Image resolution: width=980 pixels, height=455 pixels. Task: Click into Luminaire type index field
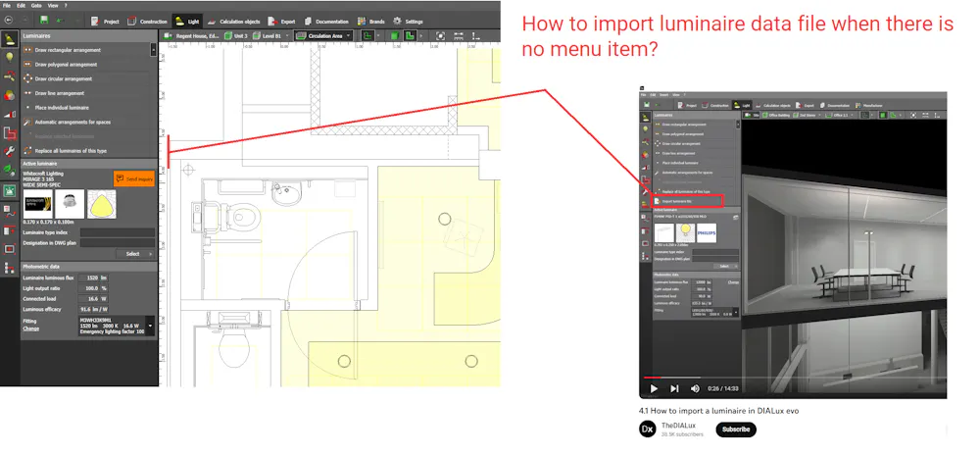(117, 232)
